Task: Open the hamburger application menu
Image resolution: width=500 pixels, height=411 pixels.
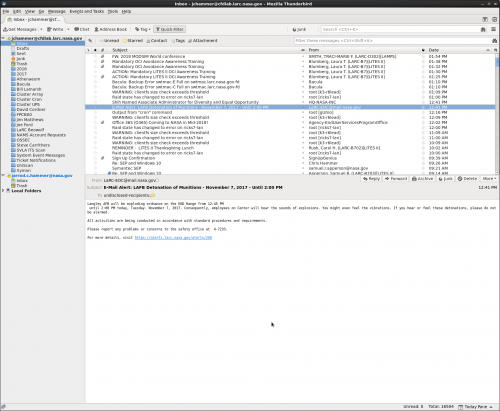Action: click(x=494, y=29)
